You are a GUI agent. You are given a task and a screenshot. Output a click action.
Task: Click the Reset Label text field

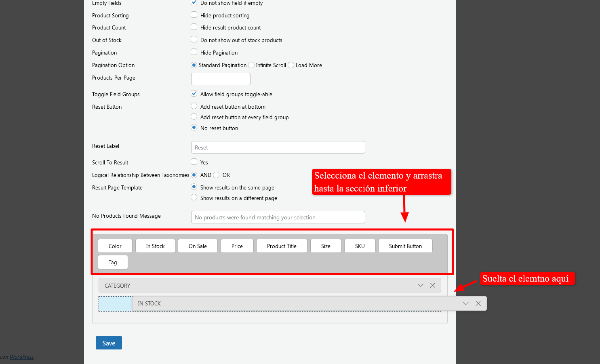tap(278, 147)
